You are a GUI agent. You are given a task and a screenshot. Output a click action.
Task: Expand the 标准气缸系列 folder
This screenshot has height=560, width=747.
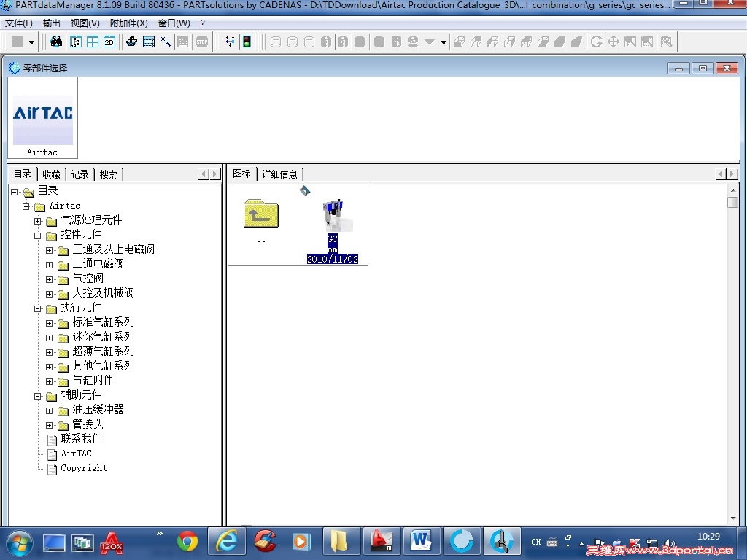point(49,323)
